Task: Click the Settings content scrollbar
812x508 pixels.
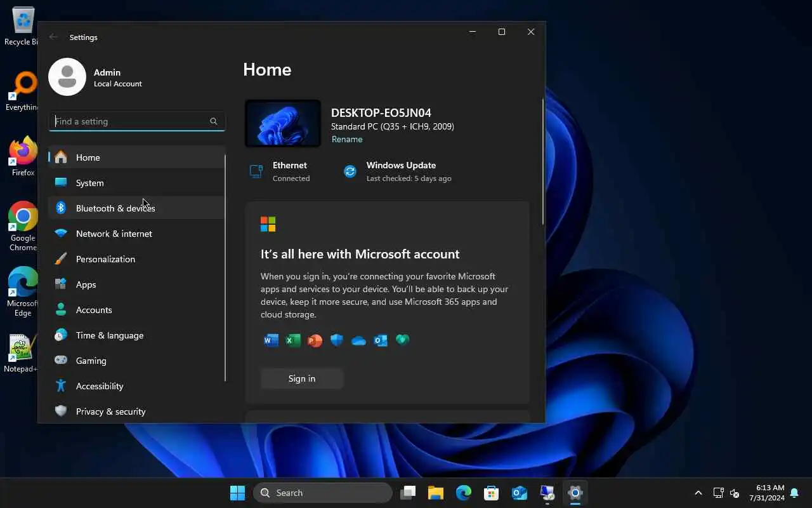Action: (x=542, y=161)
